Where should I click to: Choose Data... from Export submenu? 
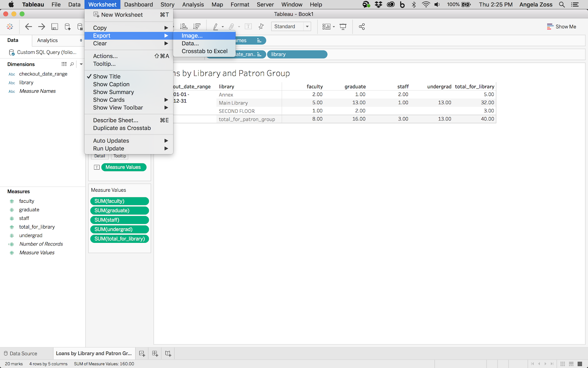(x=204, y=43)
